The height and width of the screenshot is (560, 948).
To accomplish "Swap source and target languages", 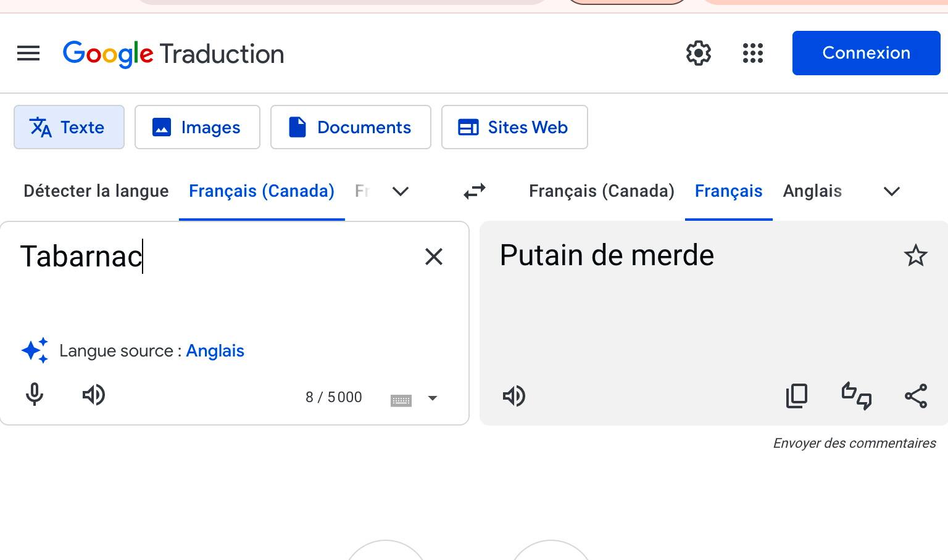I will (474, 191).
